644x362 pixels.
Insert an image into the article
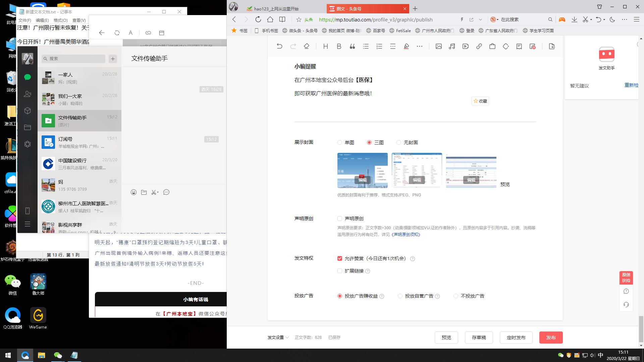coord(439,46)
